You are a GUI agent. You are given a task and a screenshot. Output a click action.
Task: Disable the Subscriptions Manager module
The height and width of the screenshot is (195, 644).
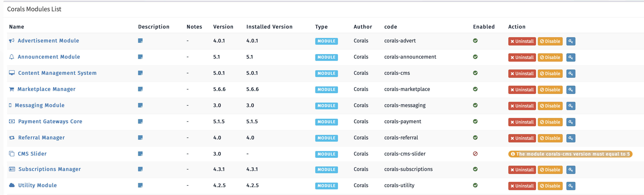[550, 170]
